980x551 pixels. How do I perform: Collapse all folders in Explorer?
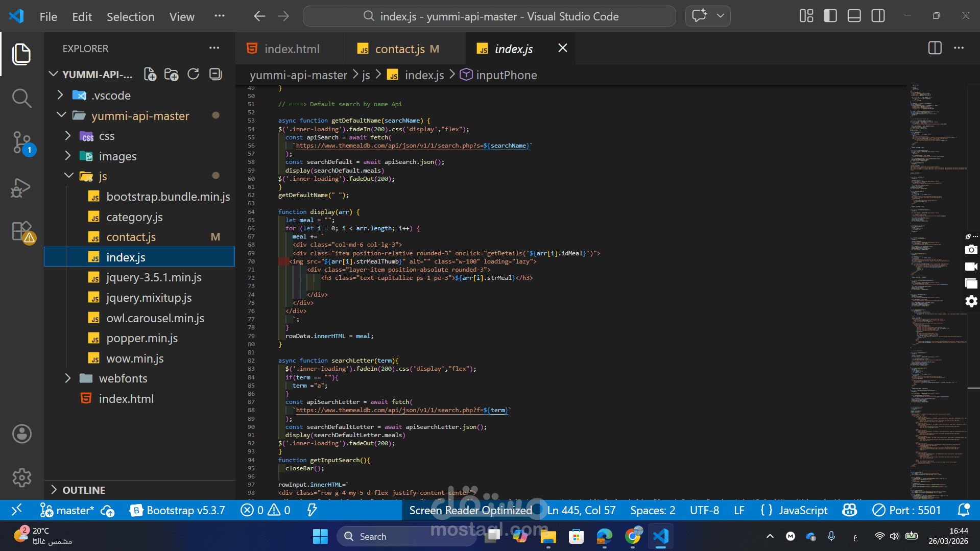point(216,75)
